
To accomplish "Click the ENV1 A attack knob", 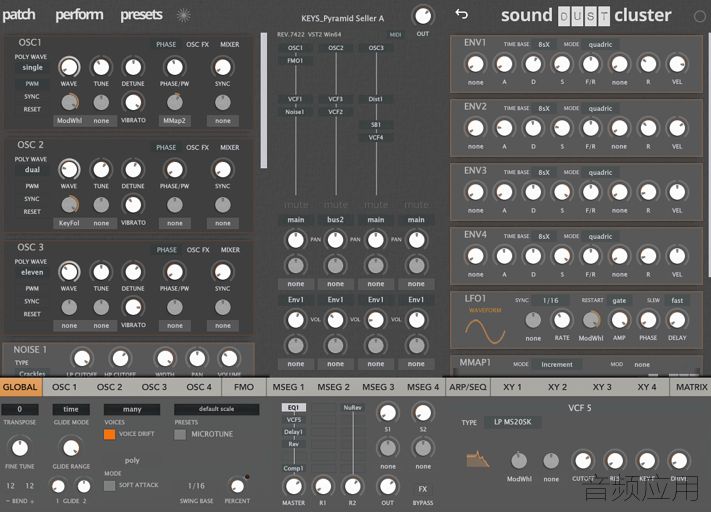I will point(504,64).
